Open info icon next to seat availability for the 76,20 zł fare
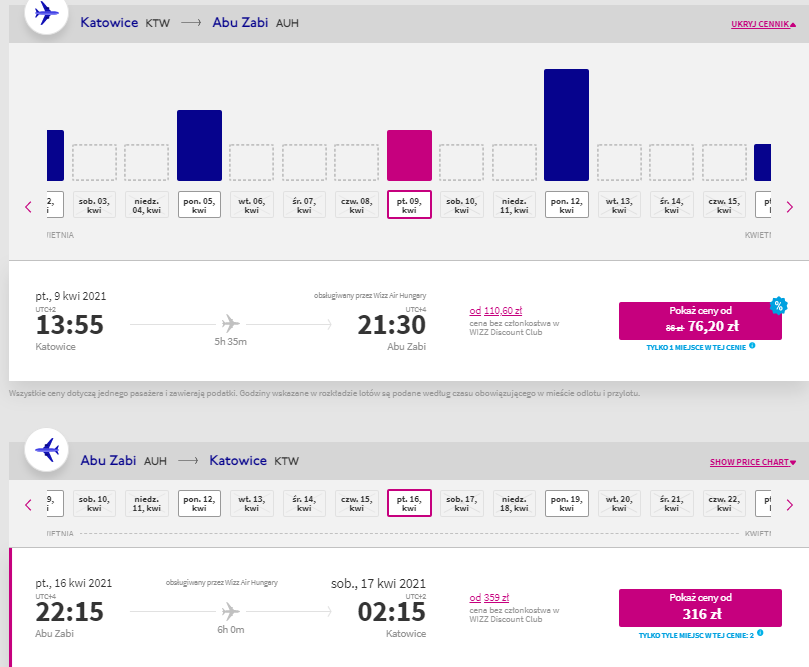This screenshot has width=809, height=667. pos(752,346)
